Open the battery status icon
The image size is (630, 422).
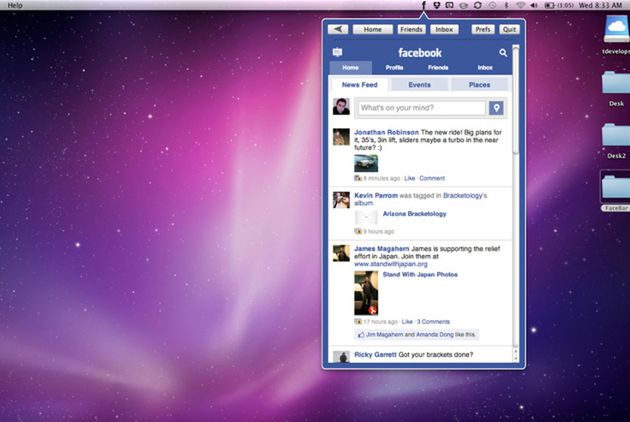click(549, 5)
